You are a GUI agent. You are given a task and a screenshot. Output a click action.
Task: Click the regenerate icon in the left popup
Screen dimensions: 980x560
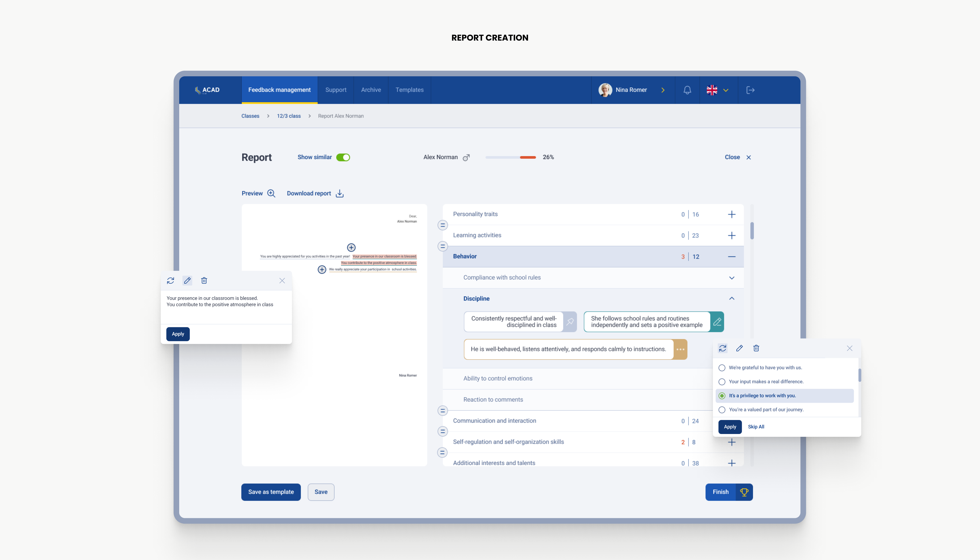coord(170,281)
